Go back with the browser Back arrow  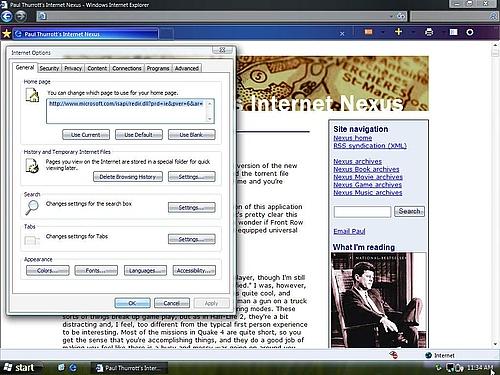[x=7, y=16]
